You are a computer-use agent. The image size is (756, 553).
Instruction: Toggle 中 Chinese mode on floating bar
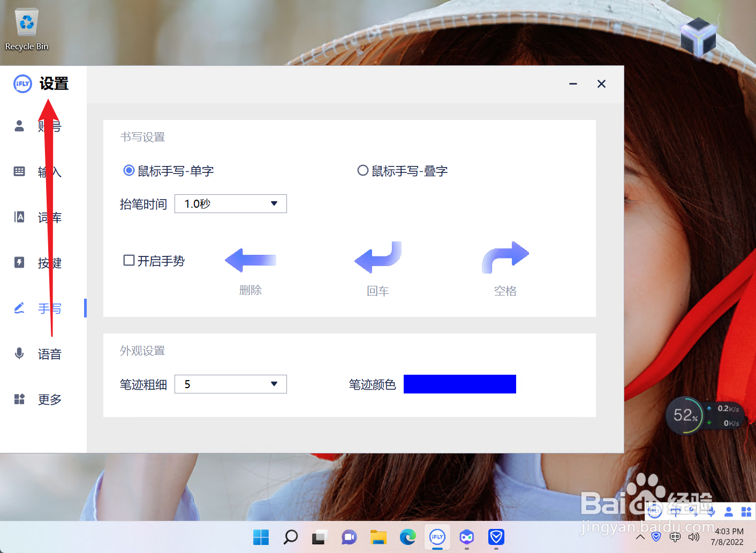[x=675, y=512]
